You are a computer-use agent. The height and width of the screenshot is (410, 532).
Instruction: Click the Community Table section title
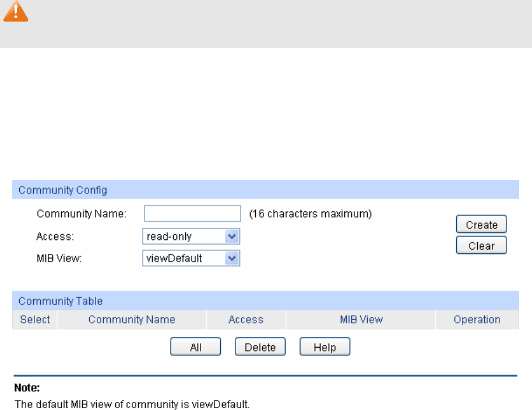click(61, 301)
